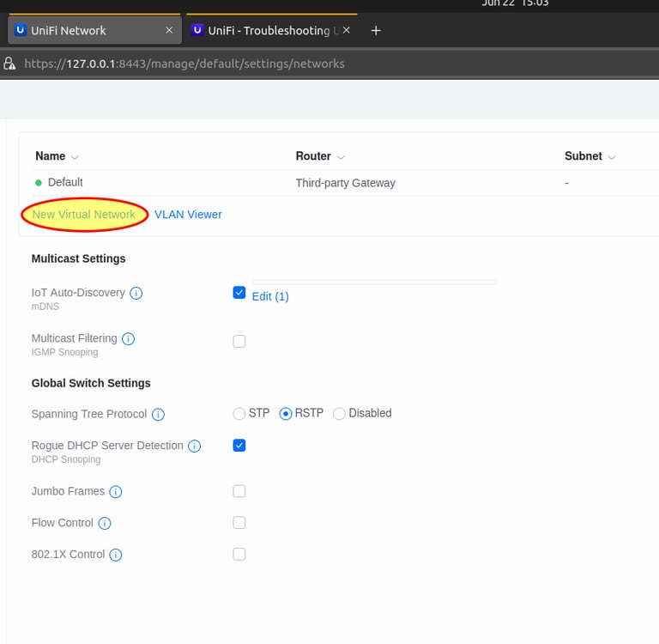Image resolution: width=659 pixels, height=644 pixels.
Task: Click the IGMP Snooping sublabel
Action: click(x=64, y=353)
